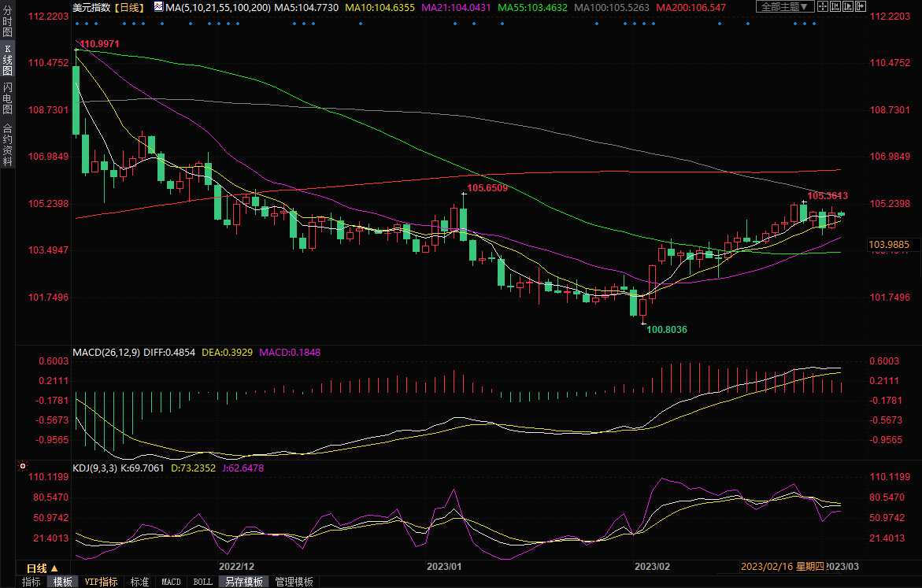Click the MACD(26,12,9) indicator label
922x588 pixels.
click(x=106, y=352)
